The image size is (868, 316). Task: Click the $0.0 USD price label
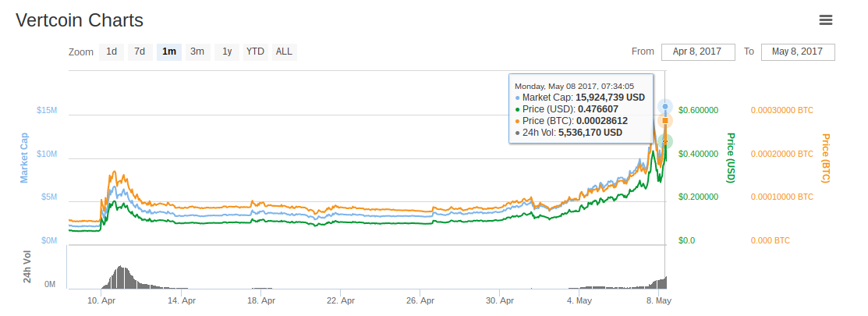click(686, 241)
